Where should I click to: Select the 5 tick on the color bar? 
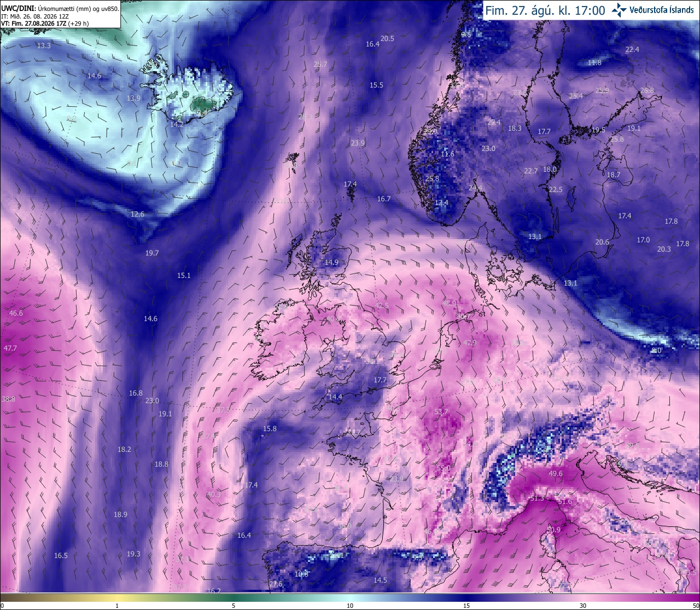tap(234, 606)
